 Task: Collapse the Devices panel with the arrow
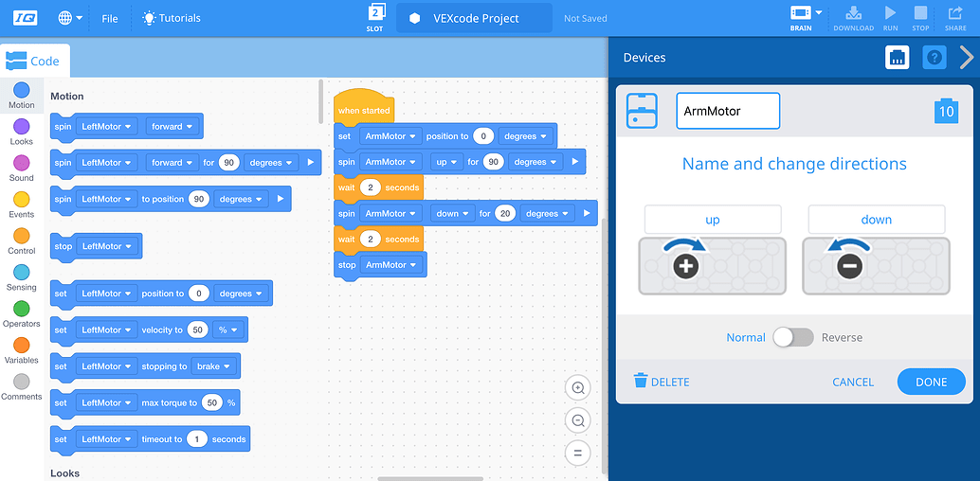point(966,58)
